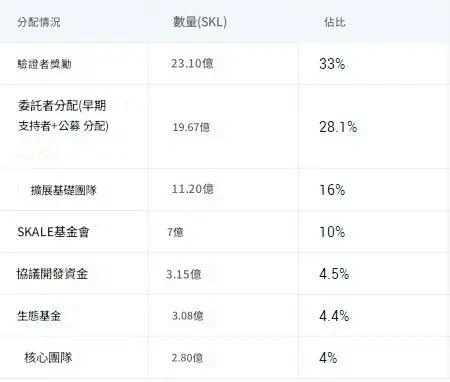Click the 佔比 column header
450x382 pixels.
point(334,22)
